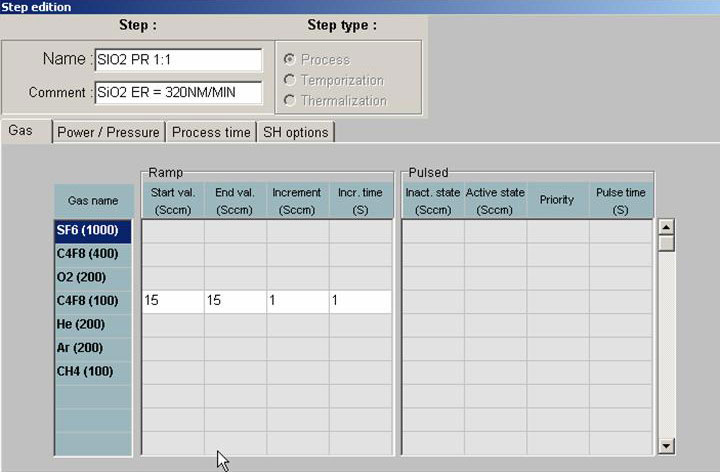Click C4F8 (100) Incr. time cell

[x=360, y=301]
